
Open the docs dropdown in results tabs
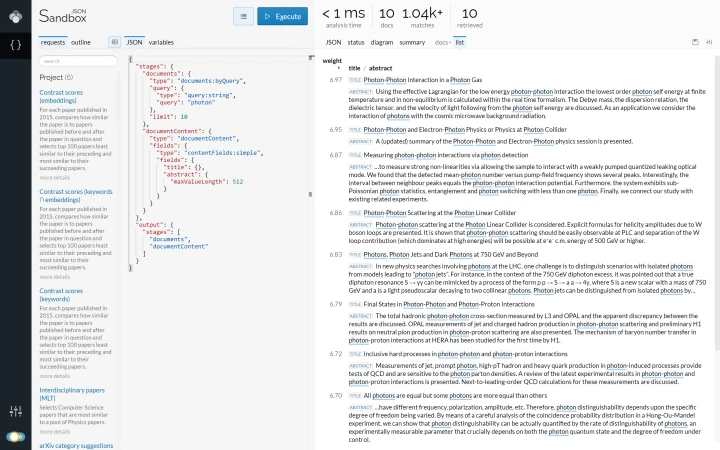click(443, 42)
